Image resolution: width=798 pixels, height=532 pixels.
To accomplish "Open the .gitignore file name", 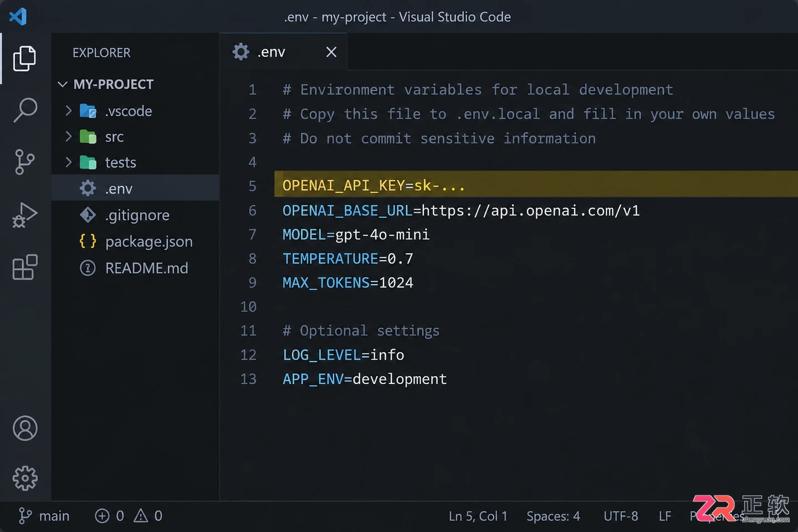I will (137, 215).
